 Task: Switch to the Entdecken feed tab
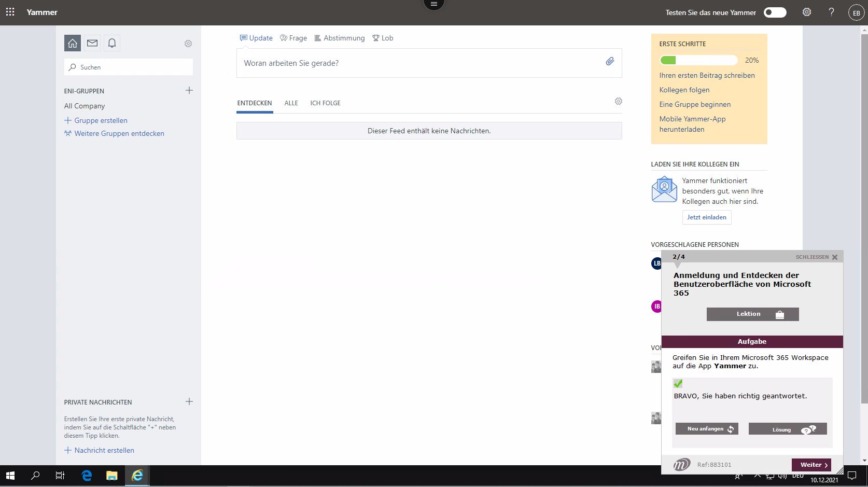(x=255, y=103)
